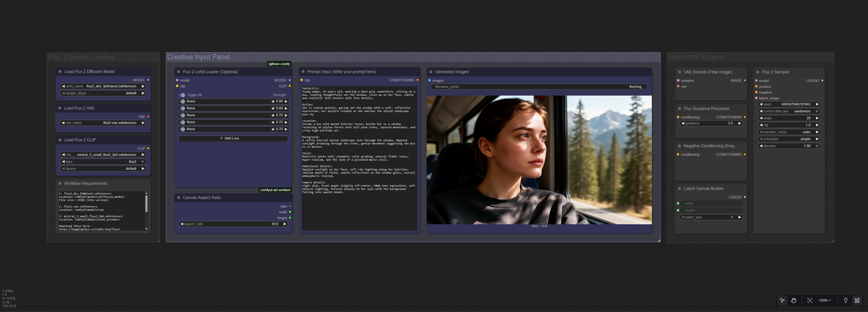This screenshot has width=868, height=312.
Task: Collapse the Load Flux 2 VAE node
Action: tap(60, 108)
